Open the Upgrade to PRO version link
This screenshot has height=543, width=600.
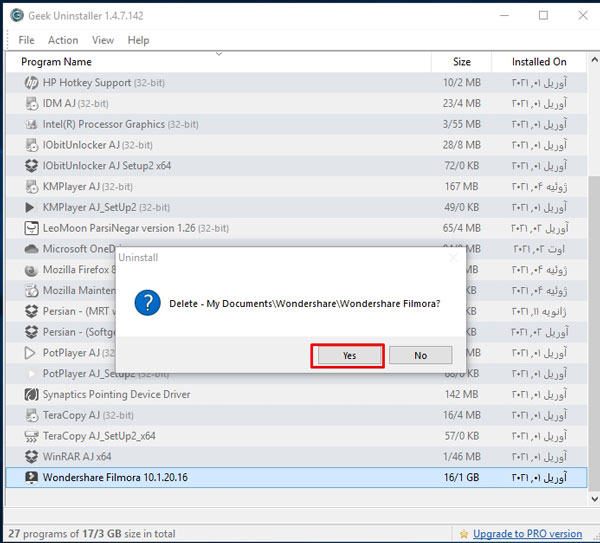click(527, 534)
